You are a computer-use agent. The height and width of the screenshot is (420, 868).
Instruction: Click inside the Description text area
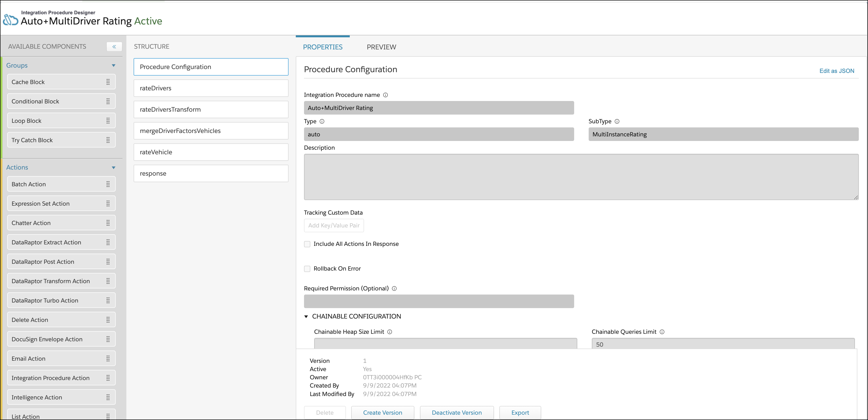coord(581,177)
